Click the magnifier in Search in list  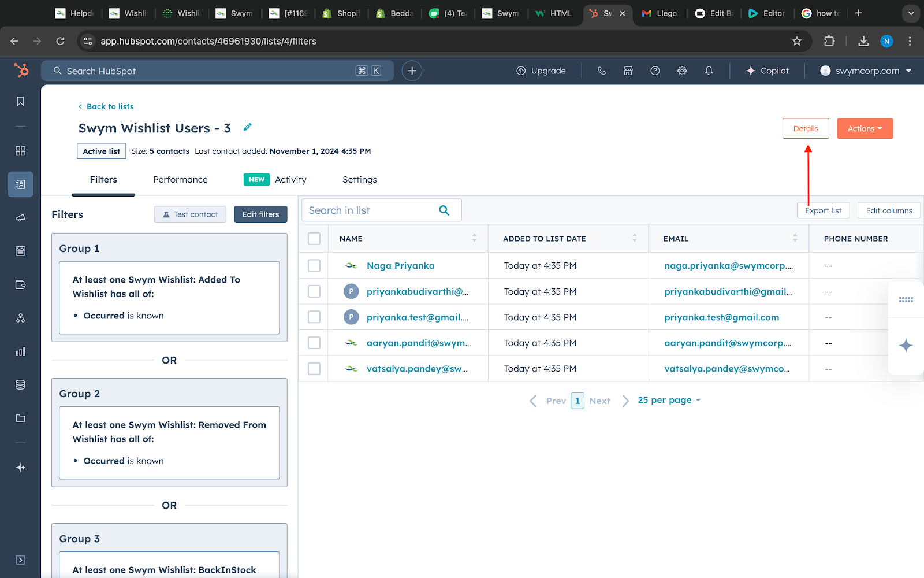click(x=444, y=210)
